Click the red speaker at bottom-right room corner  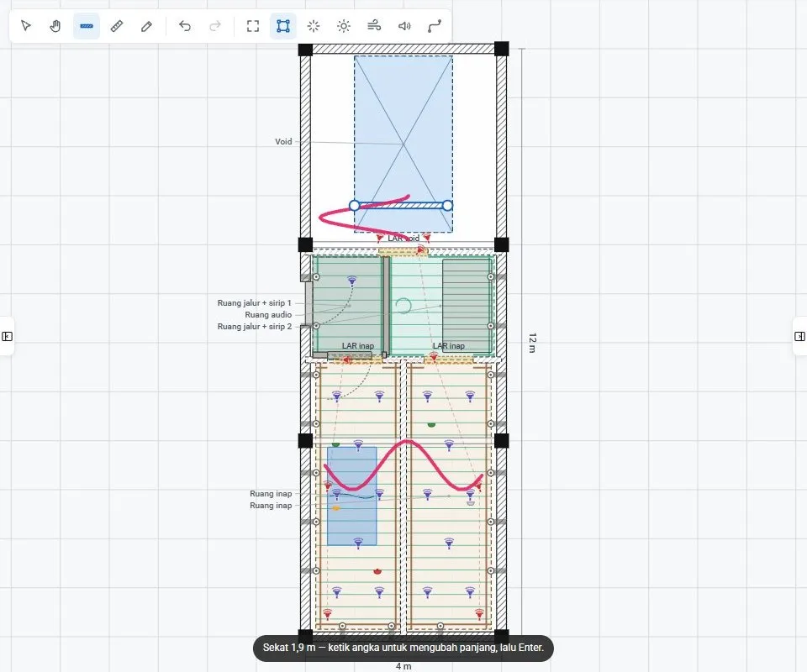point(479,613)
